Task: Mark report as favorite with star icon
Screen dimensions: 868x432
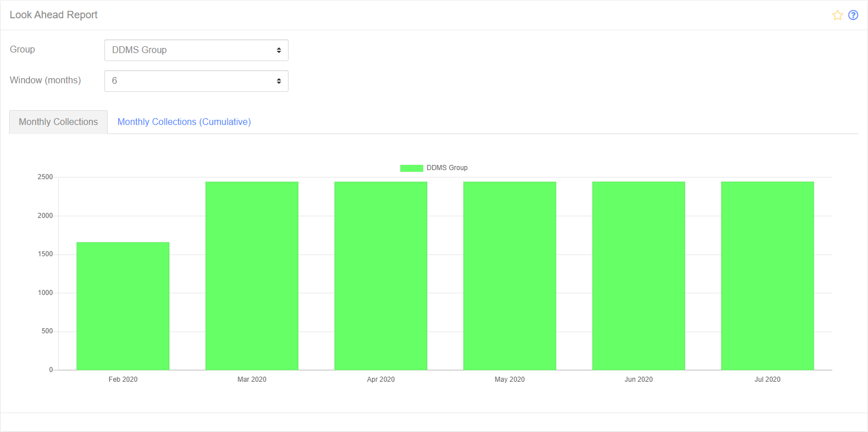Action: click(x=837, y=15)
